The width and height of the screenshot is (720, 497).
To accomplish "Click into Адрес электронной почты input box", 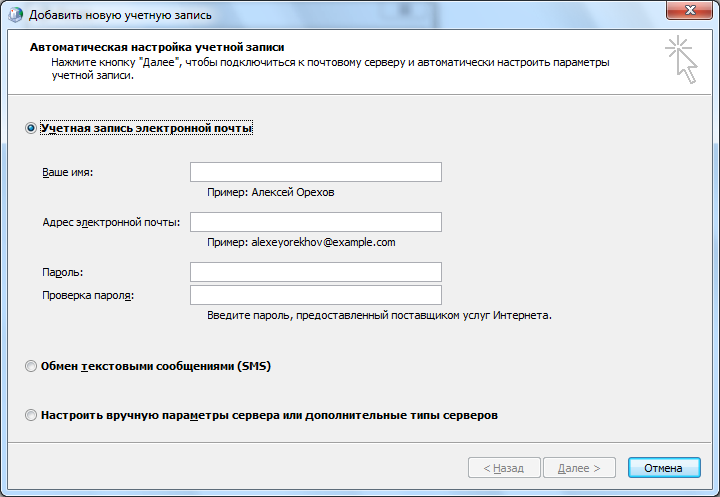I will (316, 222).
